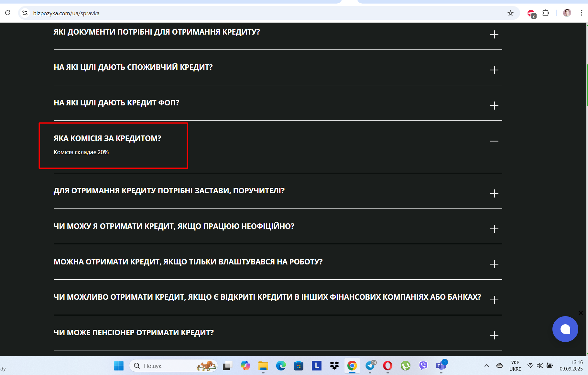Open the blue chat widget bubble
The width and height of the screenshot is (588, 375).
[x=565, y=329]
